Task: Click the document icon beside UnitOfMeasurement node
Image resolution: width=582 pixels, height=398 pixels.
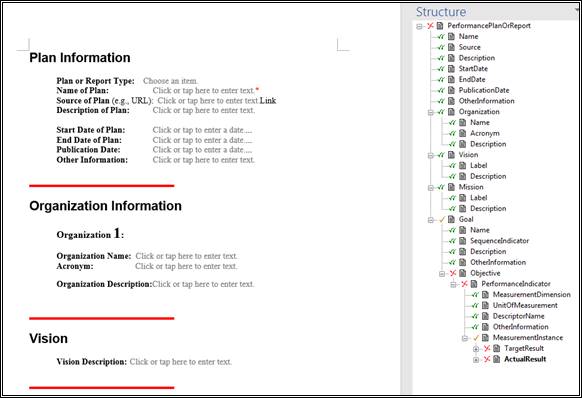Action: click(485, 306)
